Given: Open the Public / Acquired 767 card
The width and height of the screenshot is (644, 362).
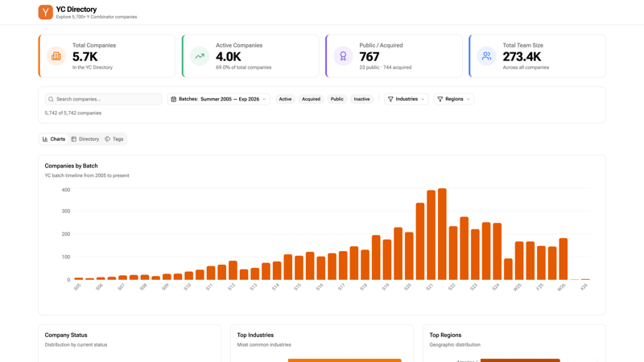Looking at the screenshot, I should pos(394,56).
